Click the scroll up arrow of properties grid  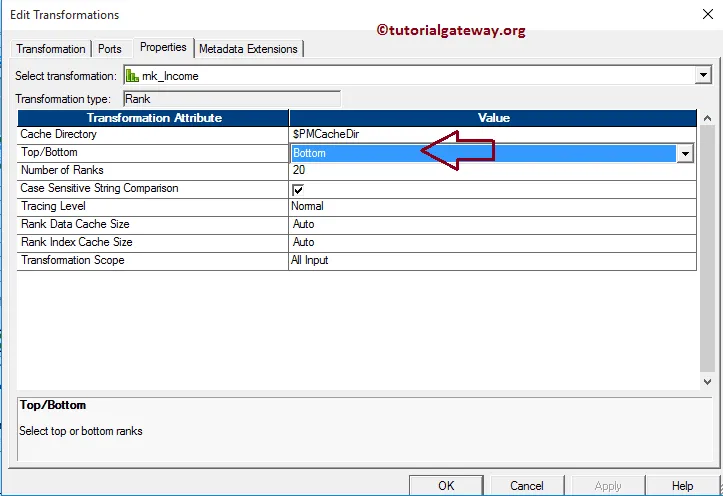[x=707, y=118]
